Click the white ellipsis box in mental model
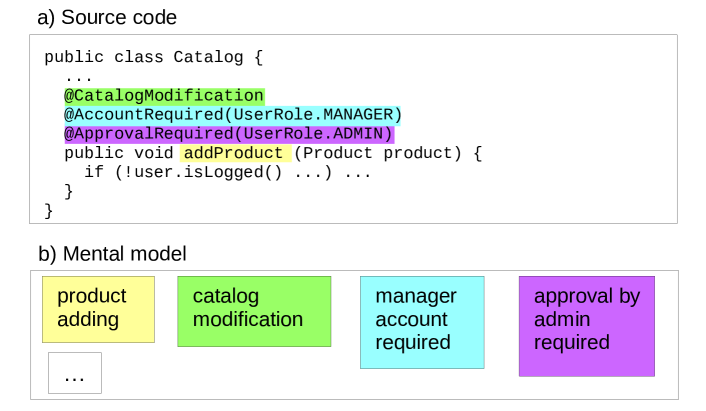This screenshot has height=411, width=706. [x=75, y=374]
